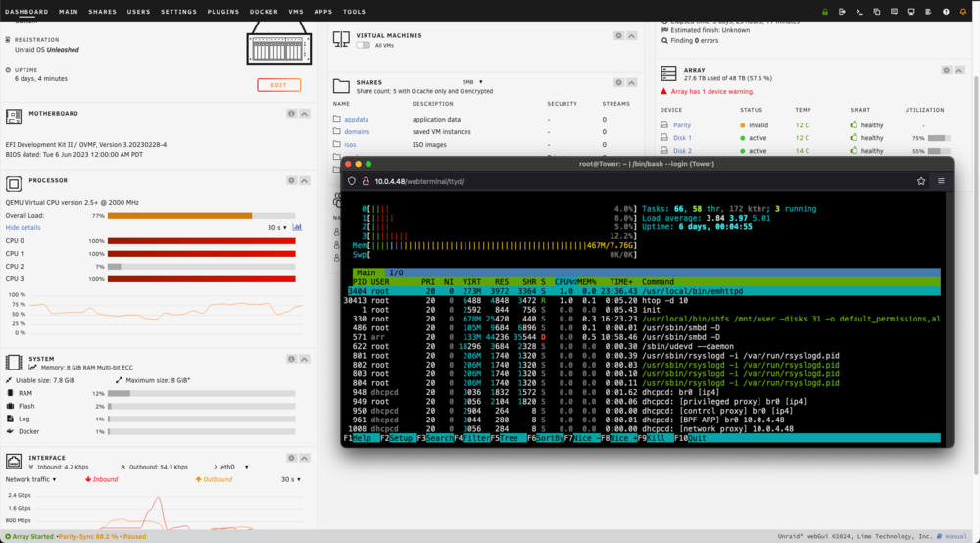
Task: Open the Main menu
Action: 69,12
